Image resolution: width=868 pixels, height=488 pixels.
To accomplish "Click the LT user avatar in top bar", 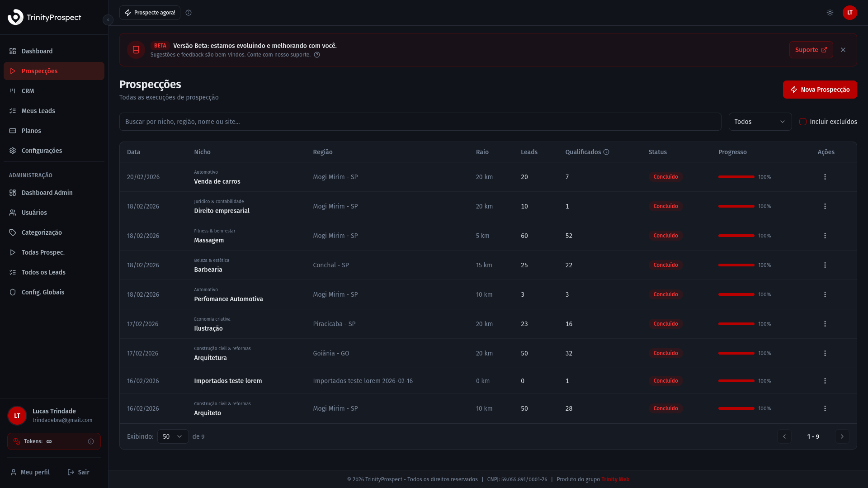I will tap(849, 13).
